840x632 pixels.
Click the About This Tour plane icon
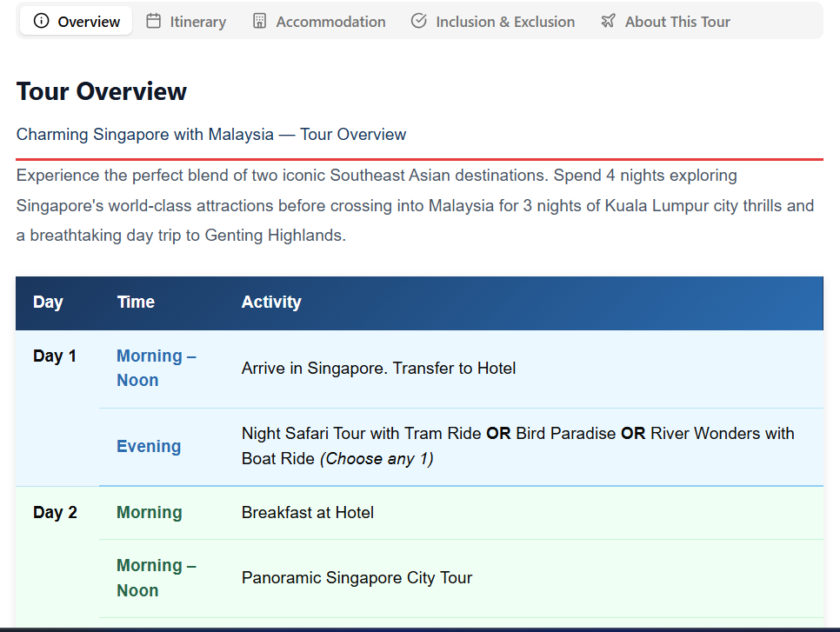click(x=608, y=21)
